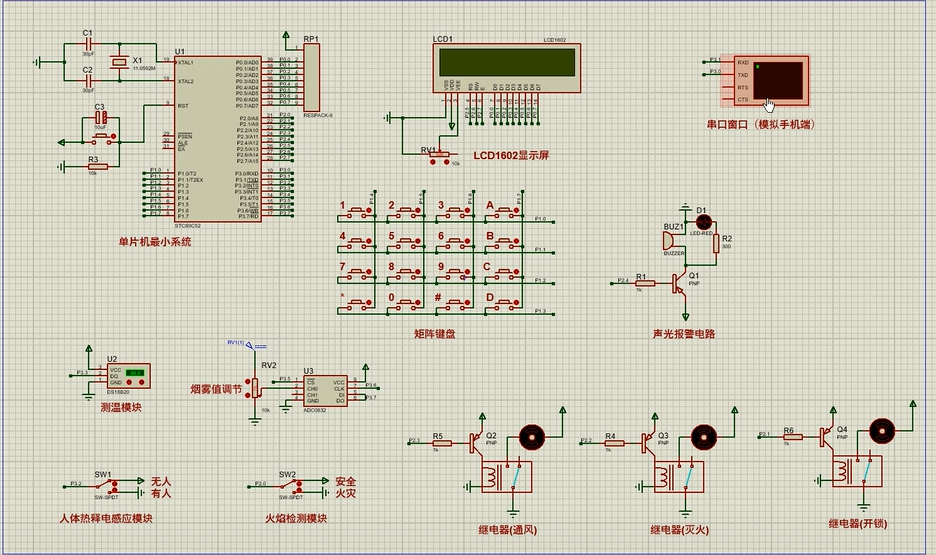Click the red LED D1

click(x=702, y=221)
